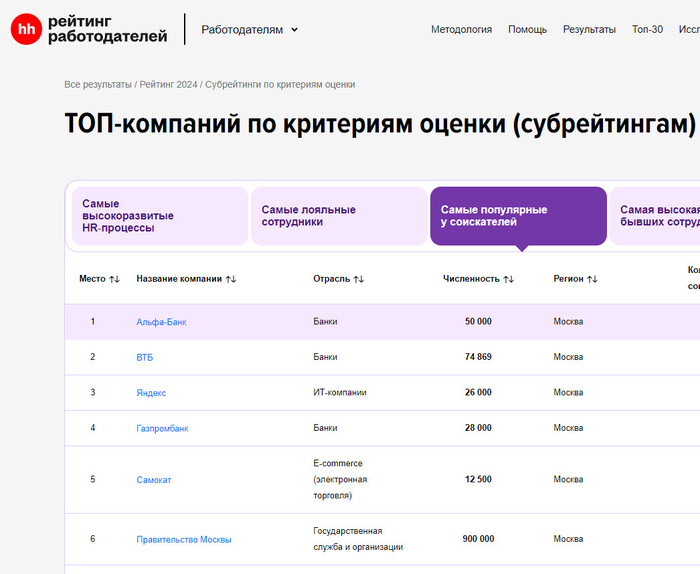Go to Результаты in top navigation
The image size is (700, 574).
pos(589,29)
